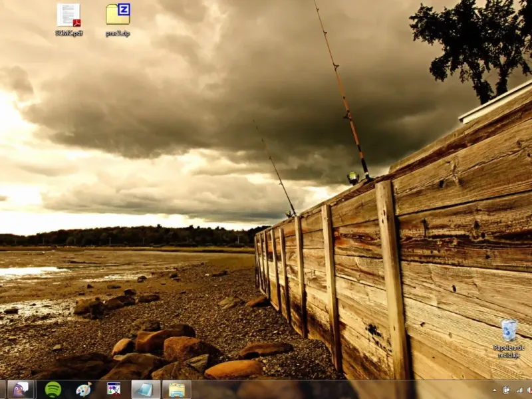This screenshot has width=532, height=399.
Task: Open Spotify from the taskbar
Action: coord(53,390)
